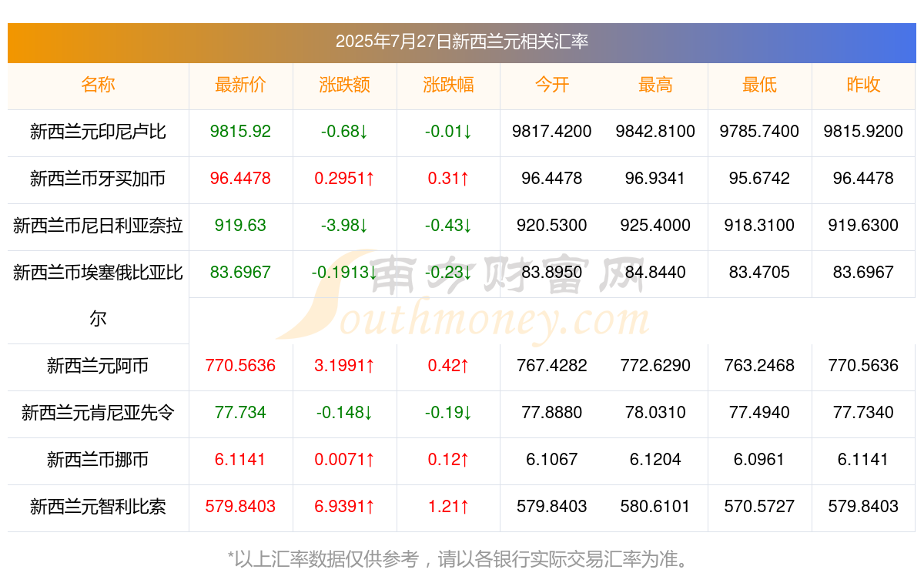Click the 最高 column header

[x=655, y=85]
